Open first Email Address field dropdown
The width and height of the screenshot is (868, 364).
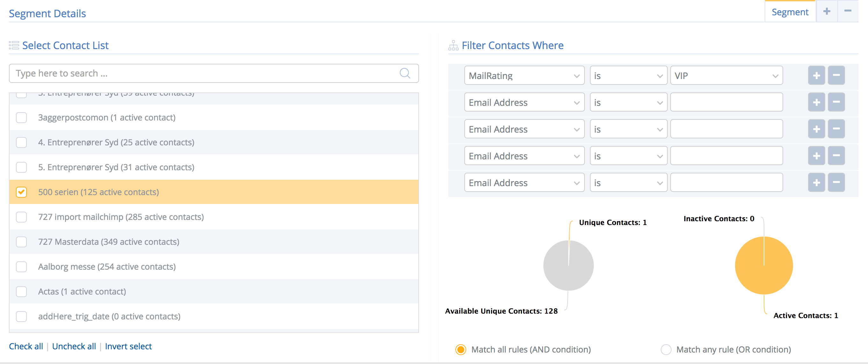click(x=524, y=102)
